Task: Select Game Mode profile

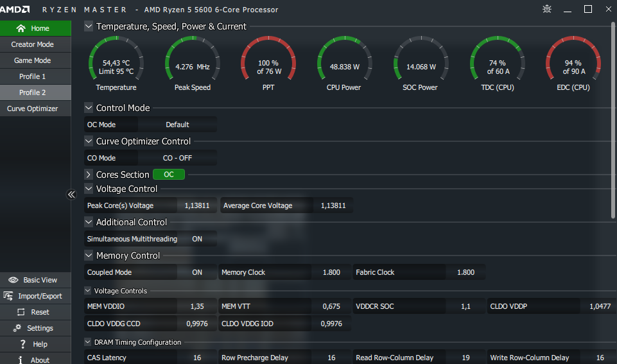Action: click(x=33, y=60)
